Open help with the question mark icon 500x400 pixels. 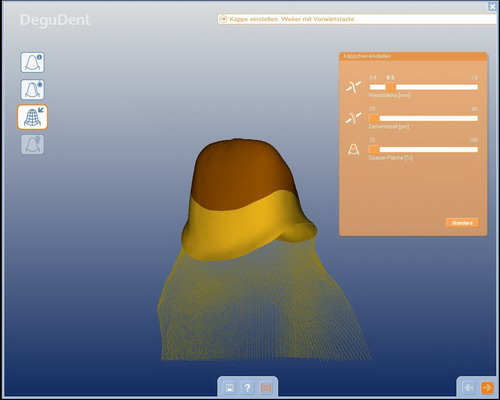(x=247, y=388)
